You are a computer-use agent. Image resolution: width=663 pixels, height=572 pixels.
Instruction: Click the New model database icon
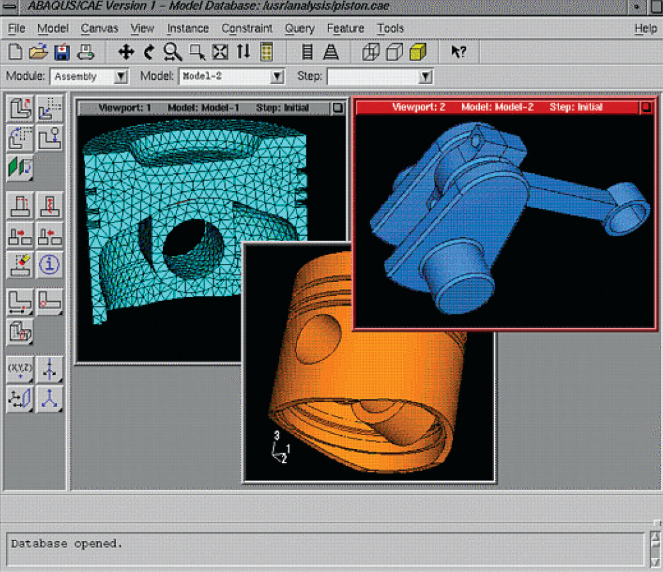coord(16,52)
